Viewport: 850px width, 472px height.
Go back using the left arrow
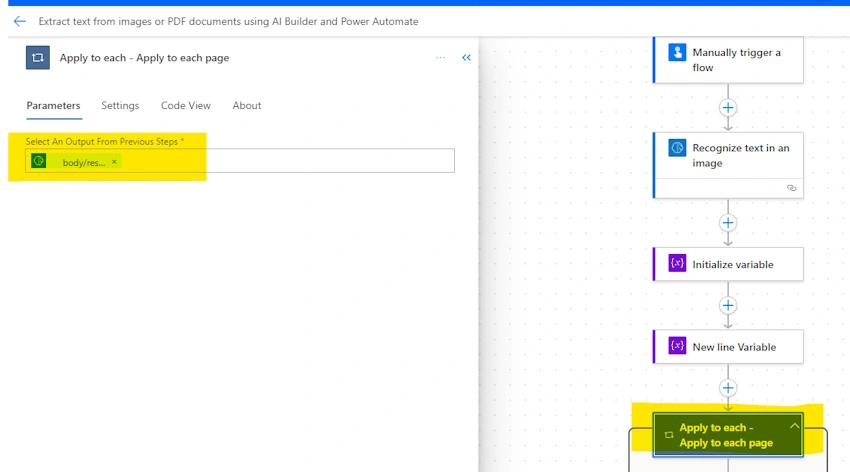click(x=20, y=21)
